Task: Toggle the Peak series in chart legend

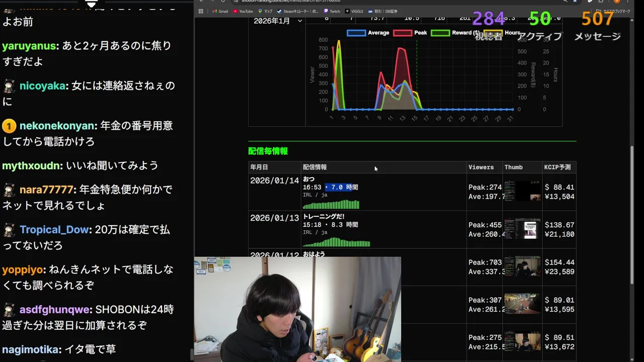Action: click(410, 33)
